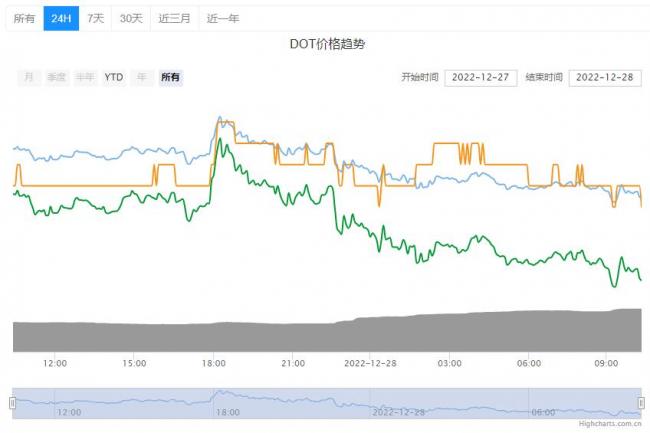Image resolution: width=650 pixels, height=433 pixels.
Task: Click the DOT价格趋势 chart title
Action: [x=327, y=44]
